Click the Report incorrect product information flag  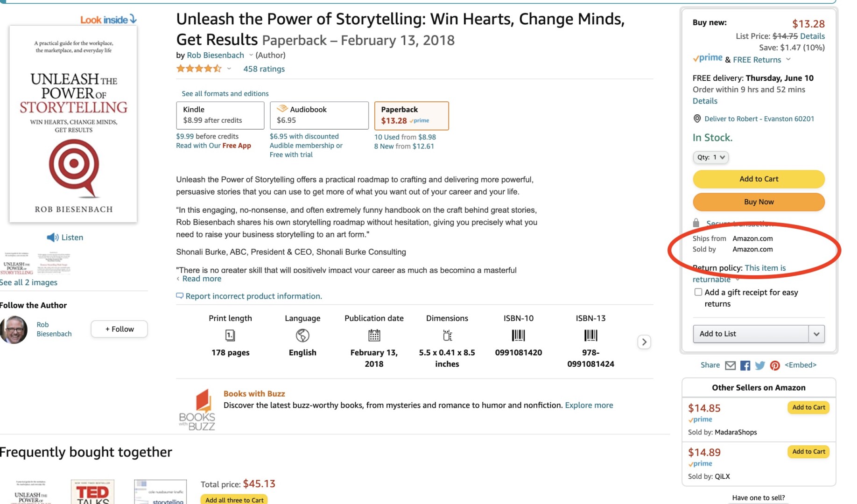[180, 296]
